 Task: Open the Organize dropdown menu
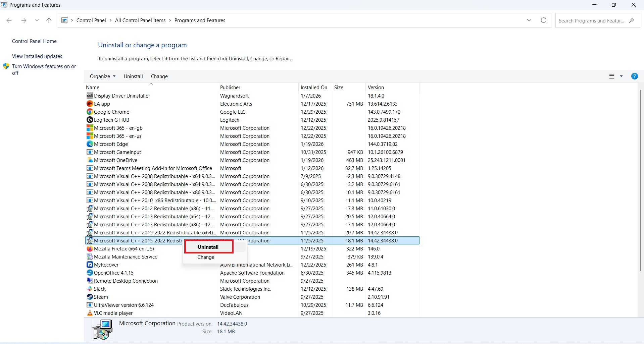pos(102,76)
